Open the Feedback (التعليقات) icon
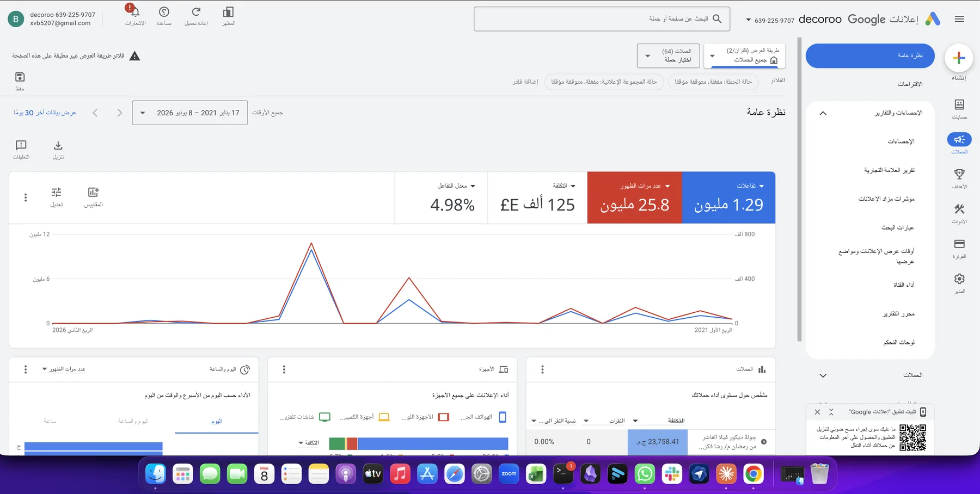The height and width of the screenshot is (494, 980). tap(21, 145)
